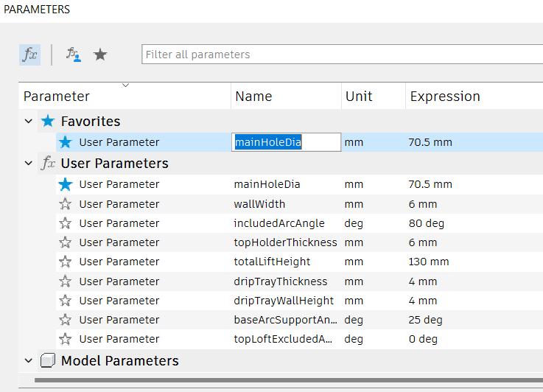
Task: Click the blue star beside Favorites header
Action: (x=48, y=122)
